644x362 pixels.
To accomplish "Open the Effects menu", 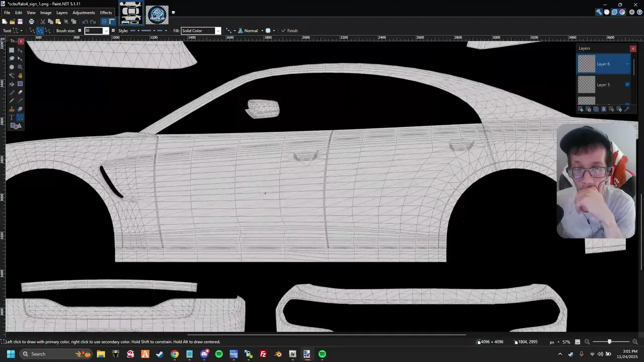I will (x=106, y=13).
